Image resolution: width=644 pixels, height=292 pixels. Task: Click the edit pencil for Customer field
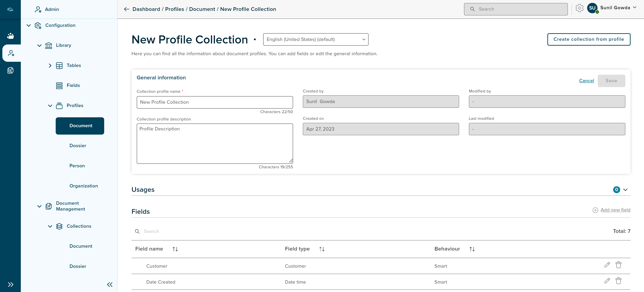click(607, 265)
